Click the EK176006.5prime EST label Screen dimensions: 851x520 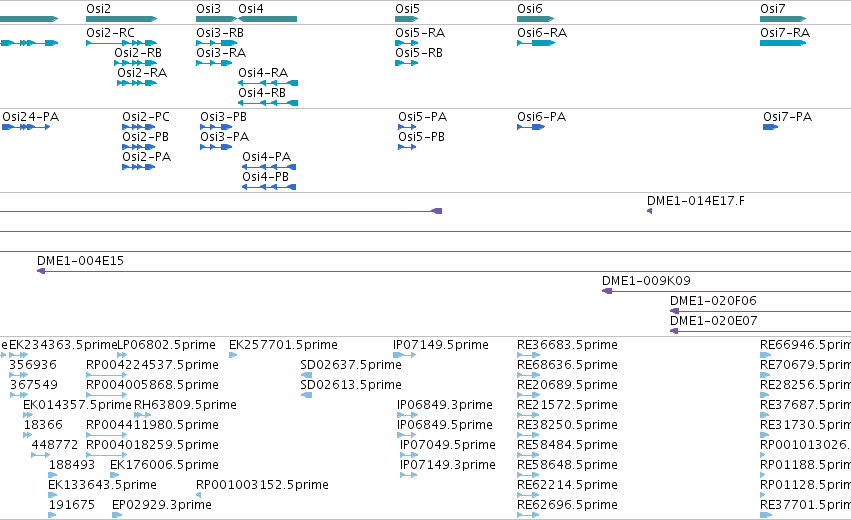pyautogui.click(x=164, y=465)
